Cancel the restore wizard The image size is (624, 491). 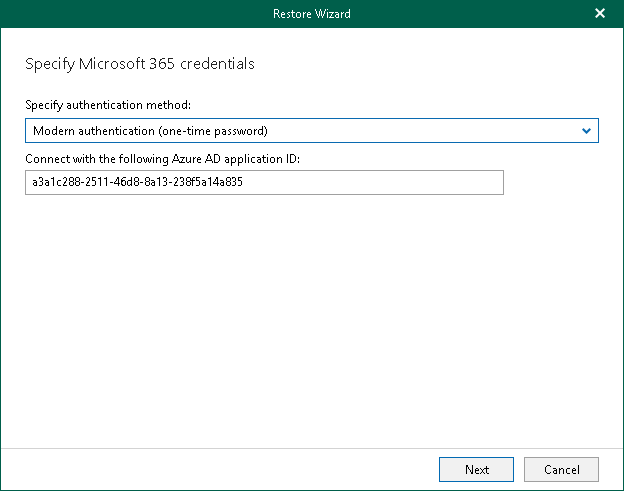(561, 469)
